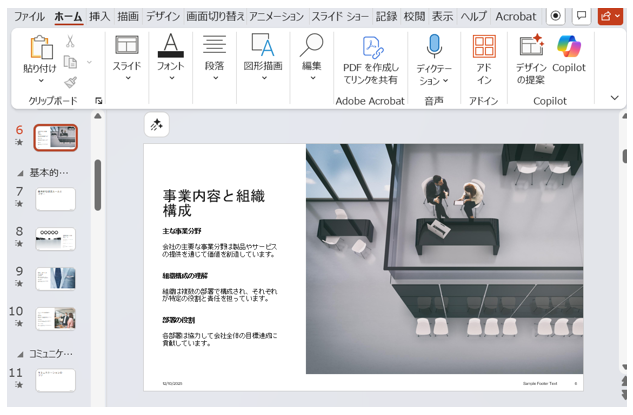The image size is (633, 415).
Task: Click the 図形描画 (Drawing) icon
Action: [x=263, y=45]
